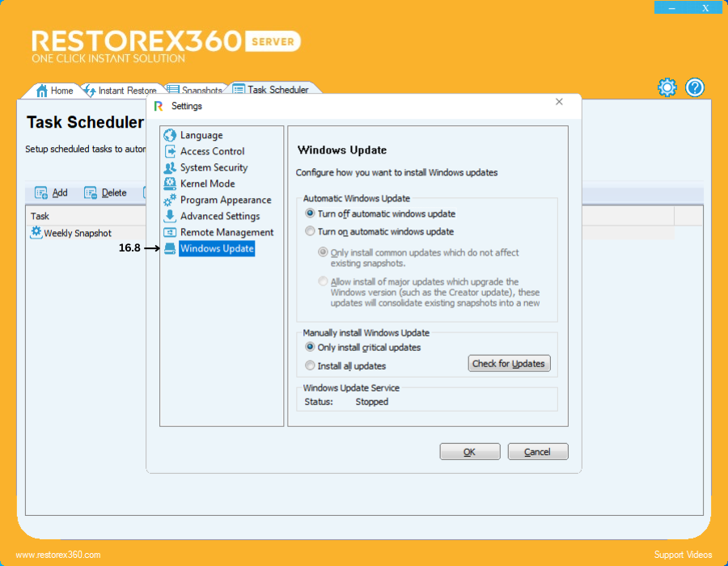Cancel the Settings dialog
This screenshot has height=566, width=728.
538,452
